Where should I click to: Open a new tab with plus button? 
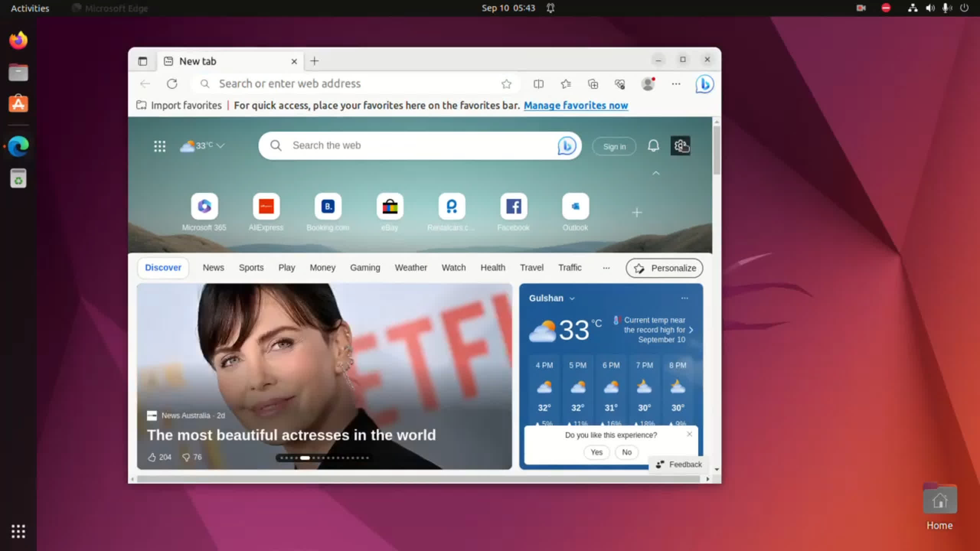(x=314, y=61)
